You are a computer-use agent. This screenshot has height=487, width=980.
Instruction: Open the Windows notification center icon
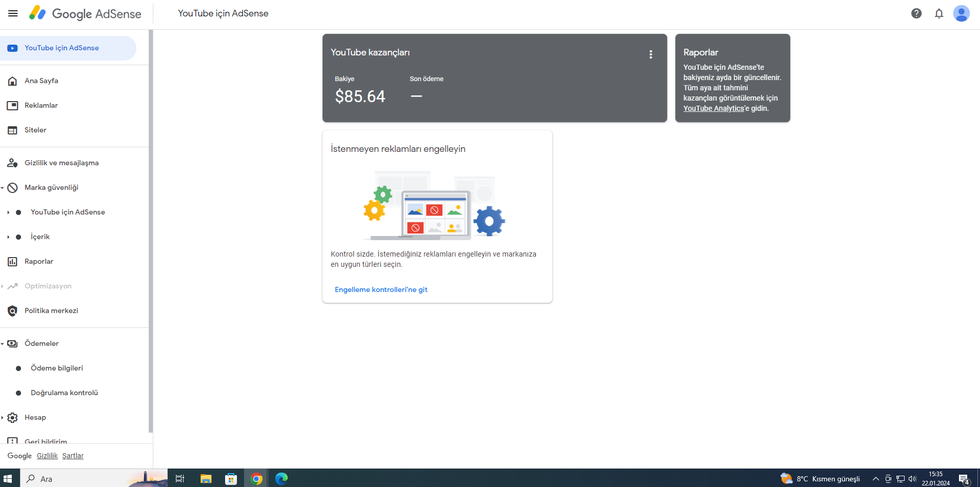(x=964, y=479)
